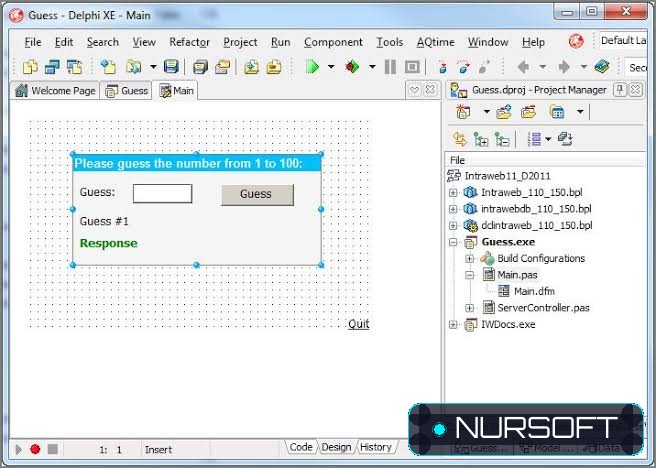Click the Save floppy disk icon

pos(171,66)
